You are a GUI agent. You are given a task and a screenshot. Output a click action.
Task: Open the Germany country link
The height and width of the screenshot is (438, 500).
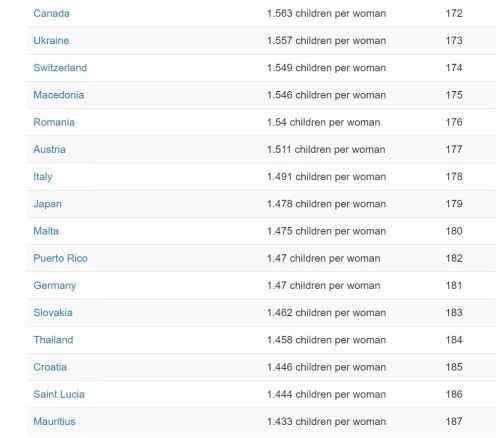tap(55, 286)
